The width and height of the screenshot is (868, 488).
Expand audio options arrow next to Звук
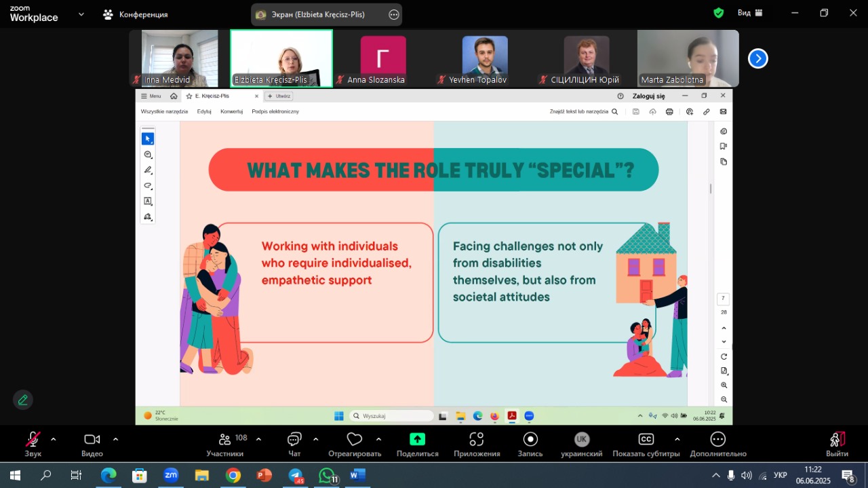[x=54, y=439]
